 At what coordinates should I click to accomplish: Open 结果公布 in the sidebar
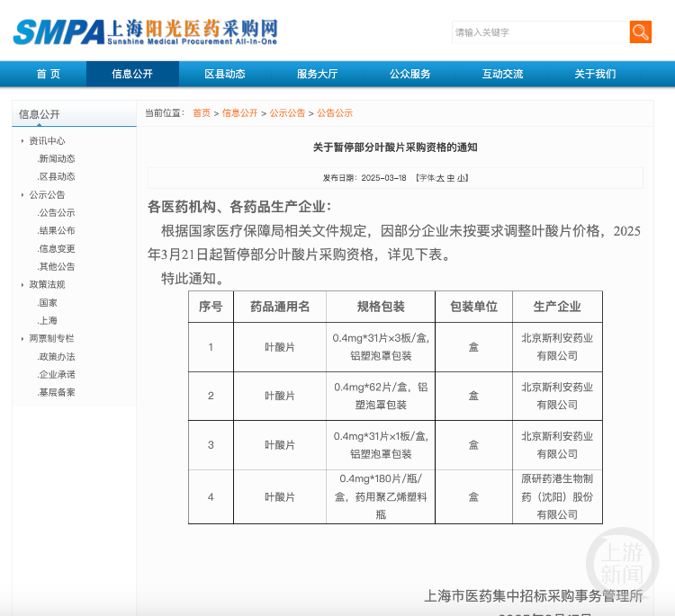tap(57, 231)
